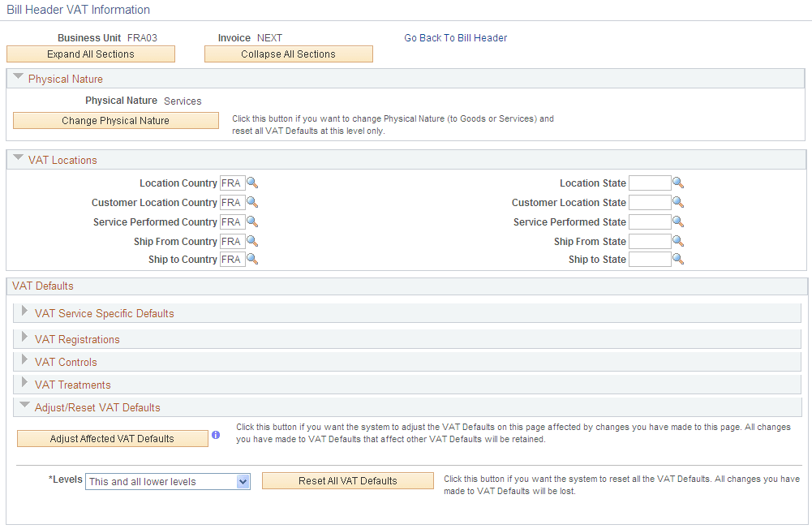Image resolution: width=812 pixels, height=529 pixels.
Task: Open the Customer Location State lookup
Action: [678, 202]
